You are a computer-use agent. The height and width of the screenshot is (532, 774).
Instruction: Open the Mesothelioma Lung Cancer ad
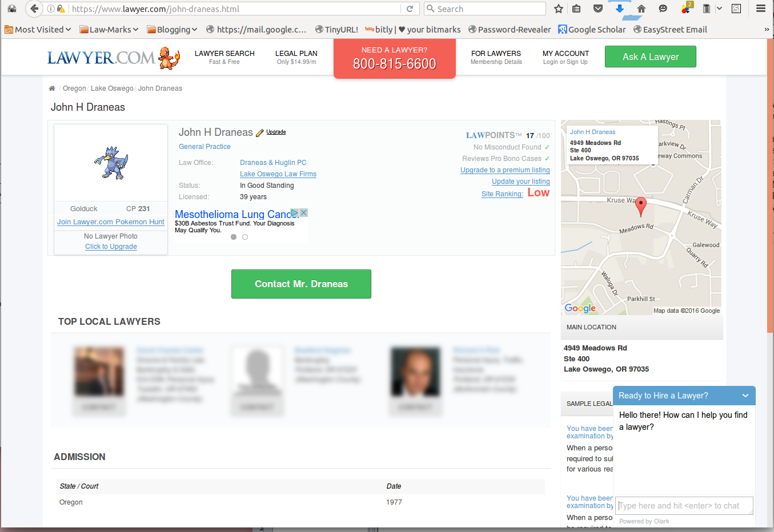[236, 215]
